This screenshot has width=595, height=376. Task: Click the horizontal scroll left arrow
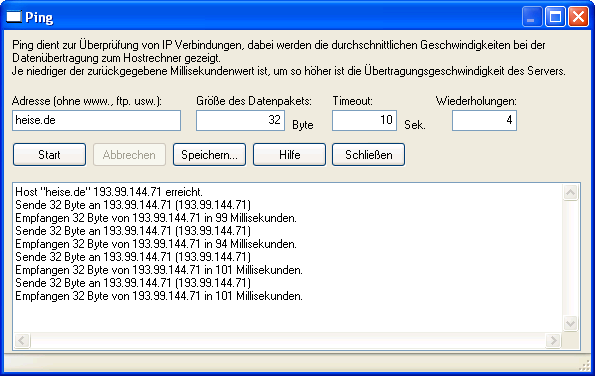(x=22, y=340)
